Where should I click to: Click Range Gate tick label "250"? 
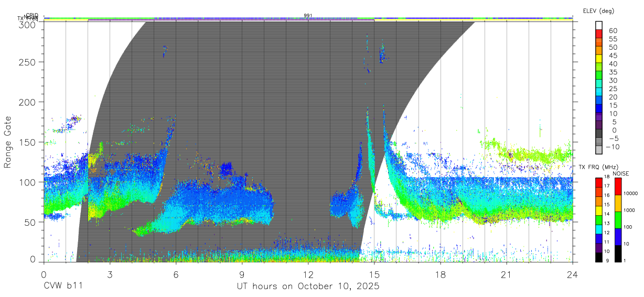[26, 62]
